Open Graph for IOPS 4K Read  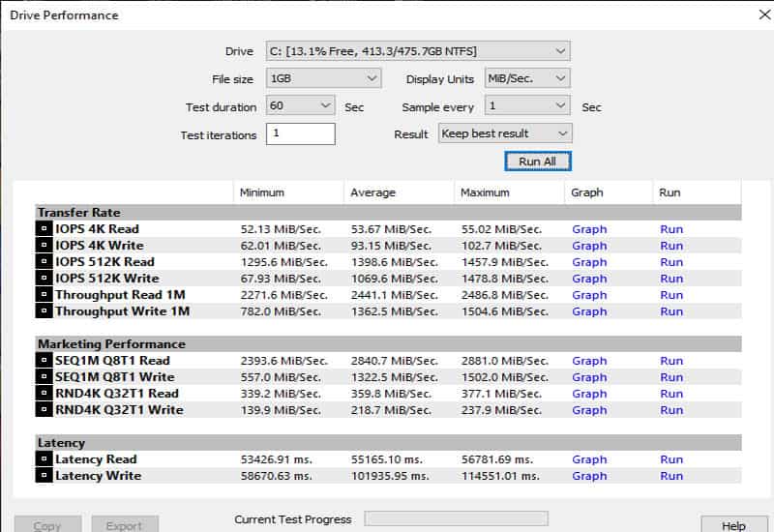(x=589, y=229)
